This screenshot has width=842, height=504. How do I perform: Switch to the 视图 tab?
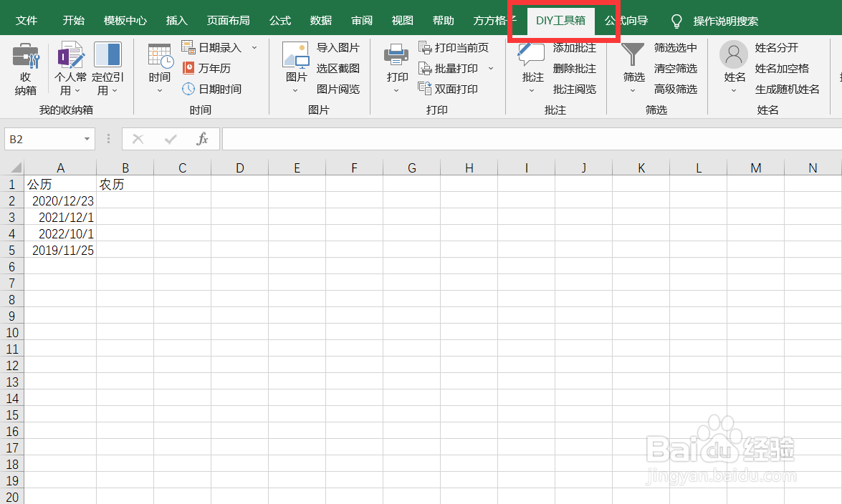402,20
